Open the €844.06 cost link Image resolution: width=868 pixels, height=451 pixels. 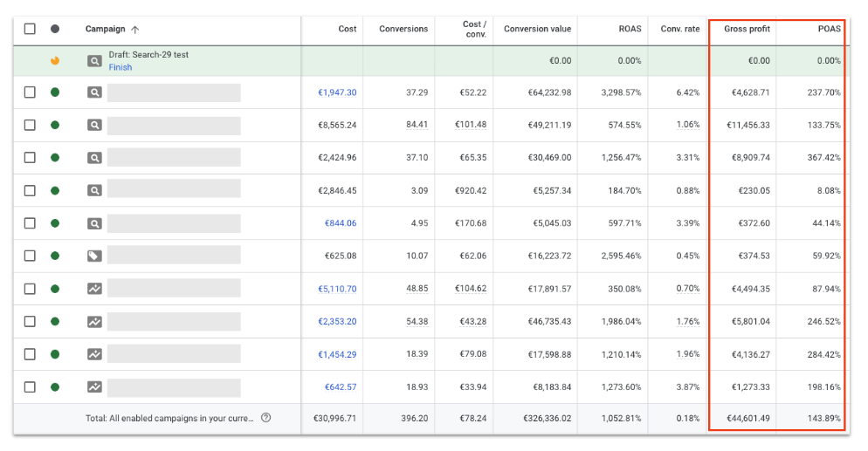pyautogui.click(x=340, y=223)
